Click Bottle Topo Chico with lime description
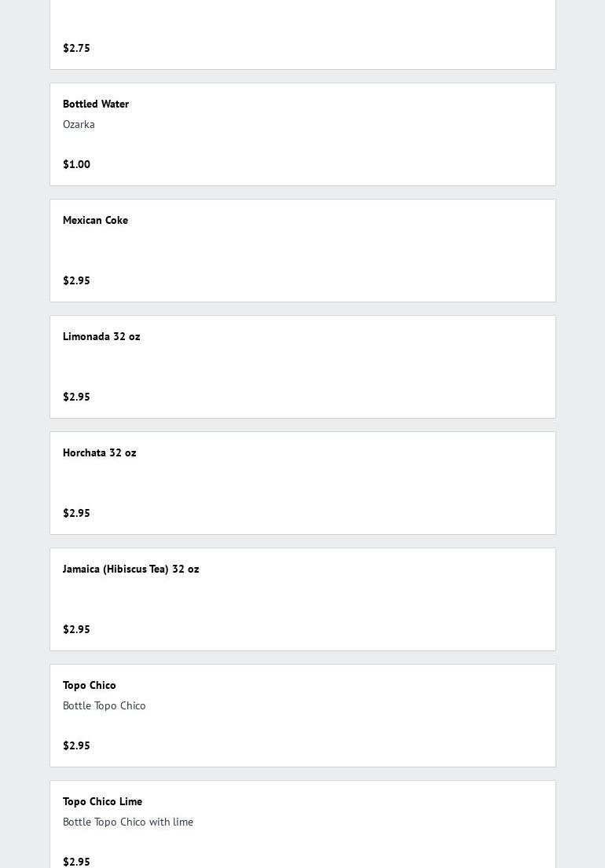This screenshot has width=605, height=868. 128,822
